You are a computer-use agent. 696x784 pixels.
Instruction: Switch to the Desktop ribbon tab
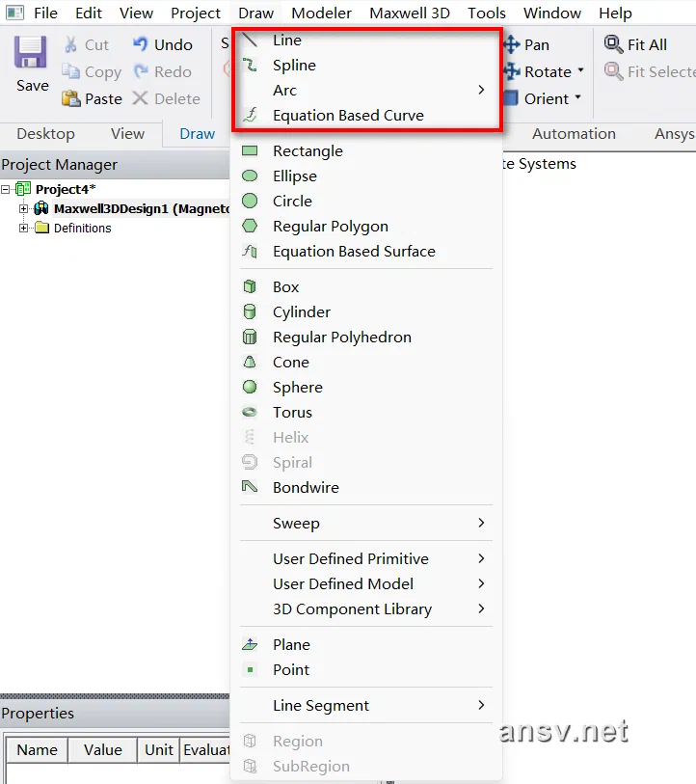[x=45, y=134]
